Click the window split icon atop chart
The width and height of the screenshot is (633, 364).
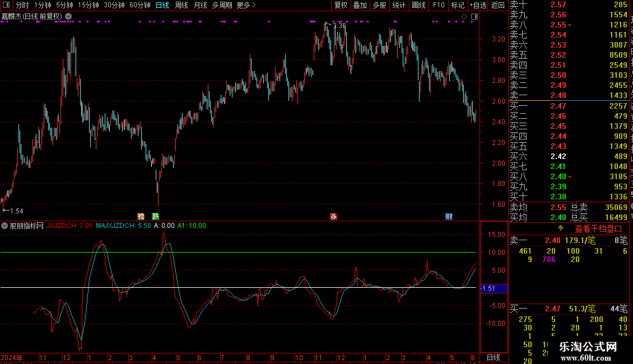474,17
